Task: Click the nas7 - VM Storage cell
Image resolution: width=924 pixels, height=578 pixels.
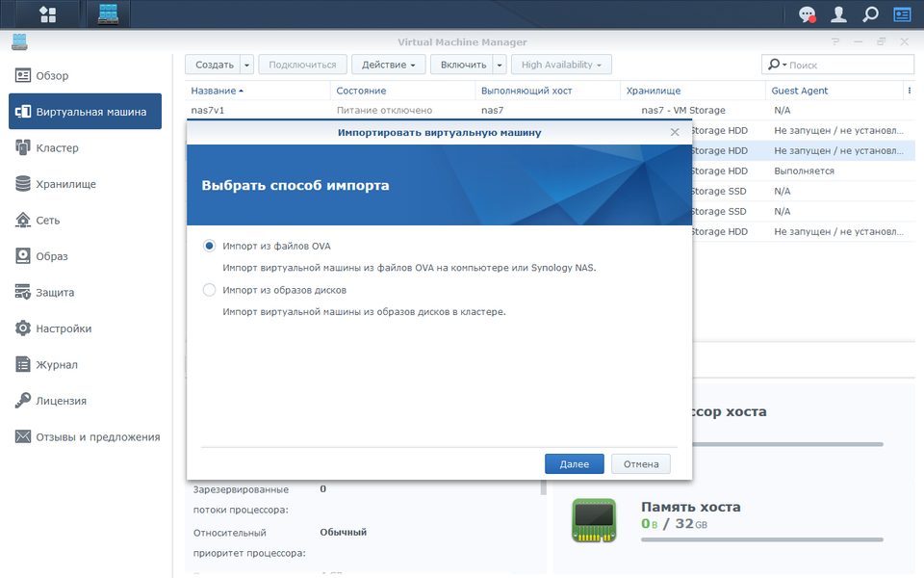Action: click(683, 110)
